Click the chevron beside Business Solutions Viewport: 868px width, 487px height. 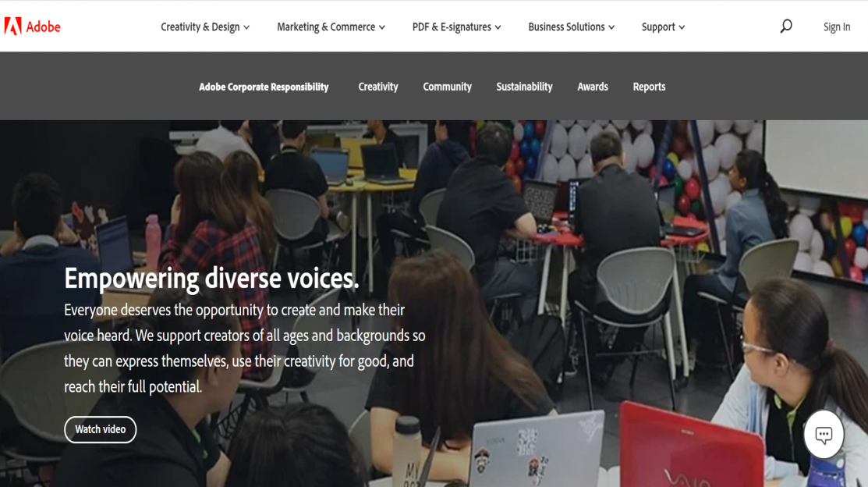pos(611,27)
